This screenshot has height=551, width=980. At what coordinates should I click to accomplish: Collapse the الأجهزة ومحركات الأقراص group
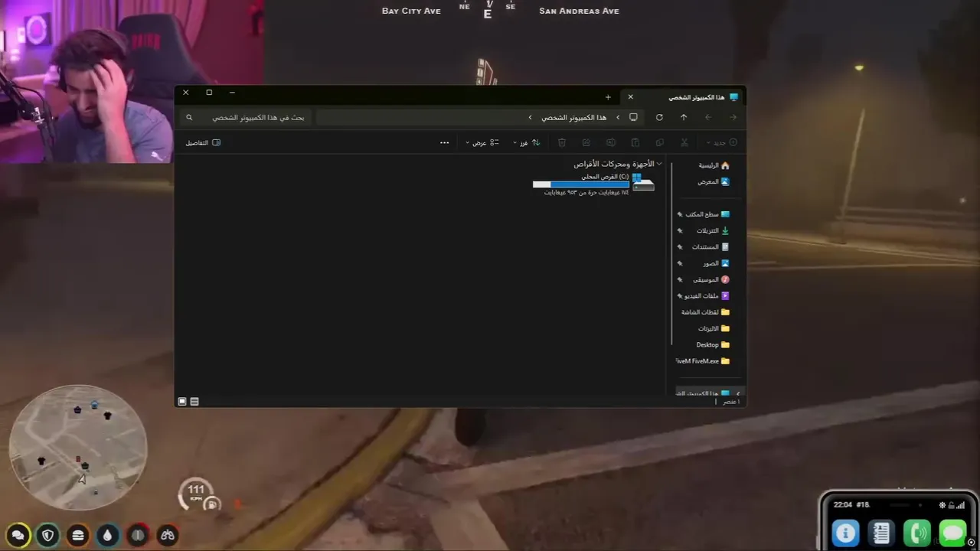tap(659, 164)
